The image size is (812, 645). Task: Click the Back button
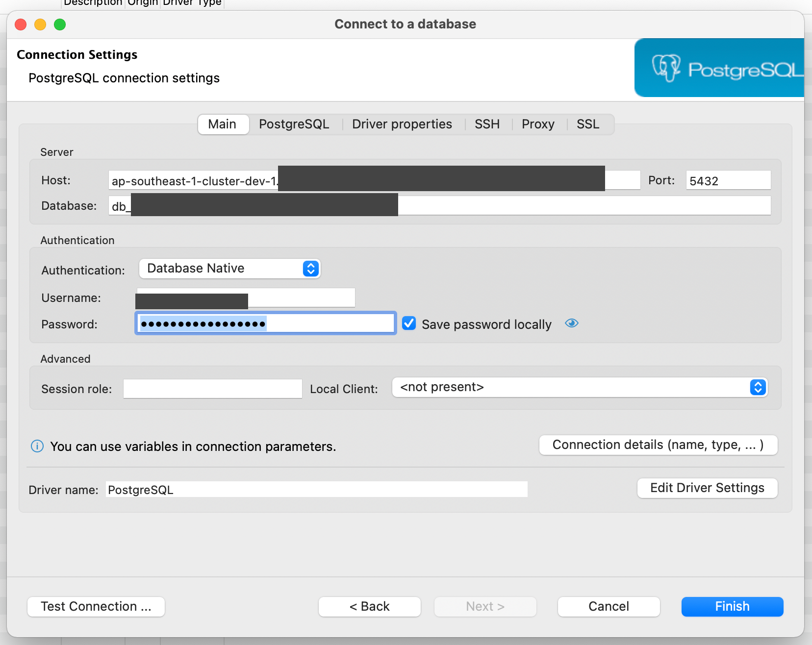click(x=369, y=606)
